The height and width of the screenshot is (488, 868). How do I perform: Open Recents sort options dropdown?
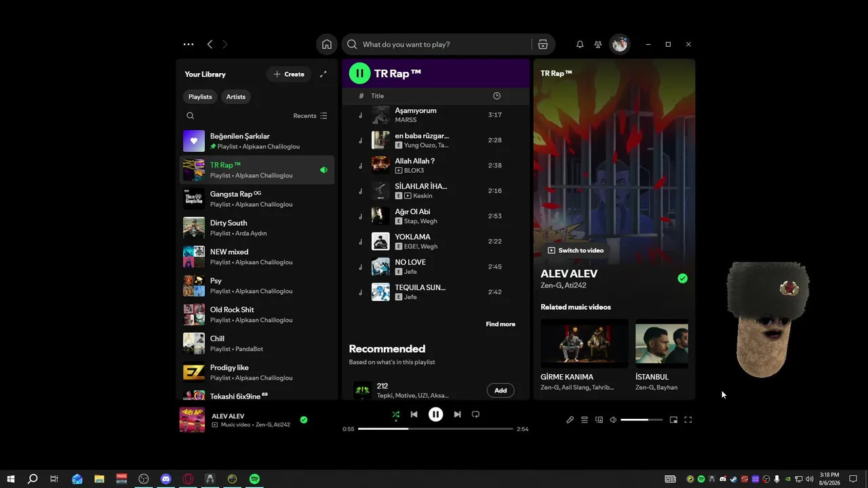pyautogui.click(x=310, y=116)
